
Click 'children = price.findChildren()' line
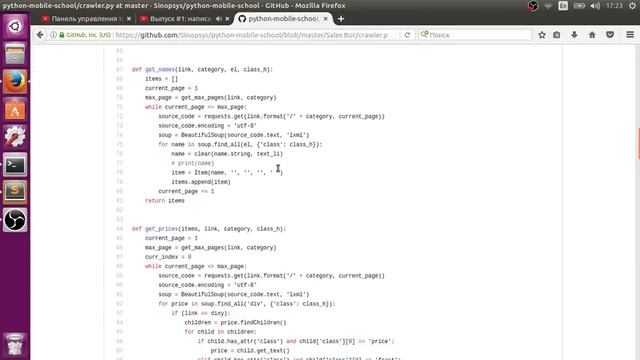click(235, 323)
